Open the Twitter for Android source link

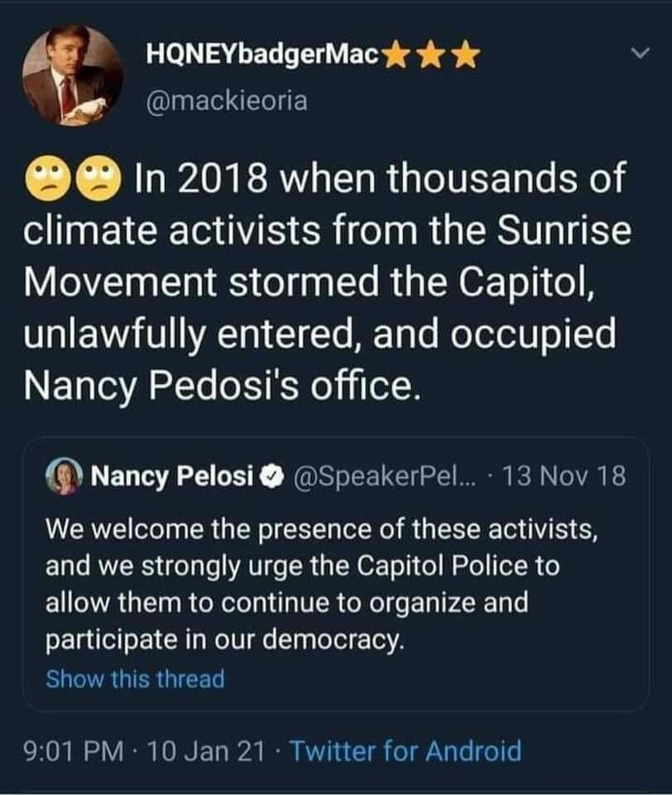406,751
